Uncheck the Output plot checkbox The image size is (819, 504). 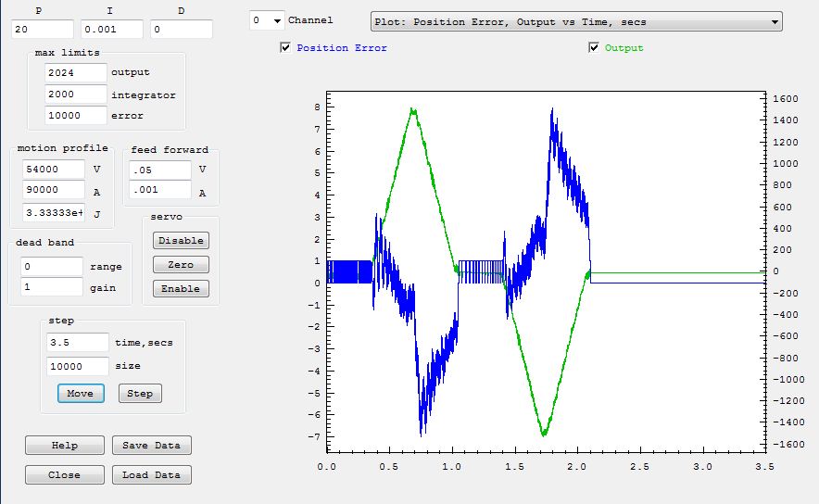coord(594,48)
